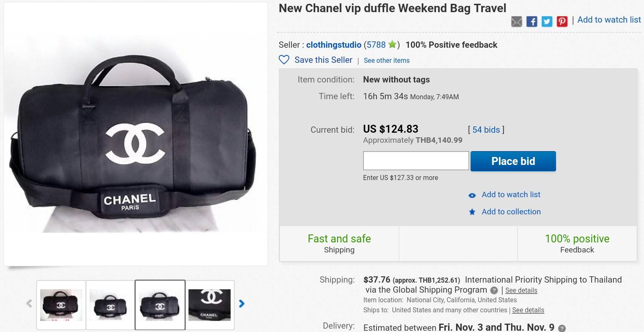
Task: Share this listing on Facebook
Action: [x=532, y=21]
